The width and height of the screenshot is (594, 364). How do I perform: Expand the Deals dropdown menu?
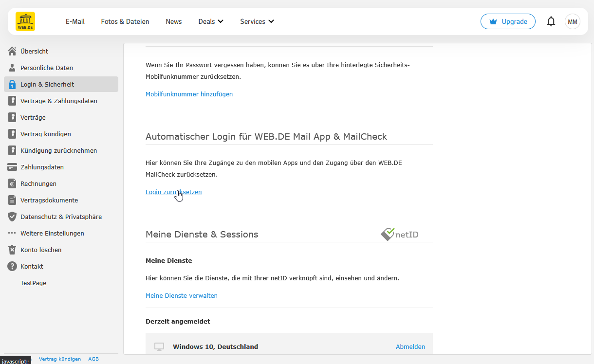click(x=211, y=21)
